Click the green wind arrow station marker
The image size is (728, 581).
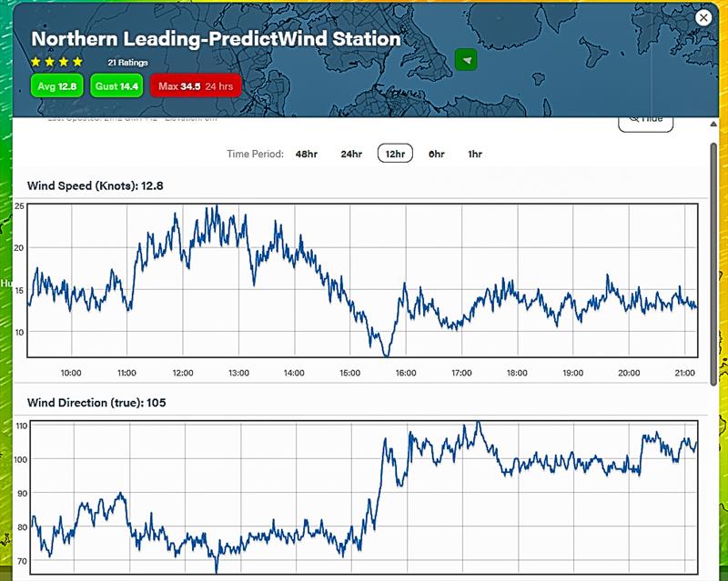(466, 60)
